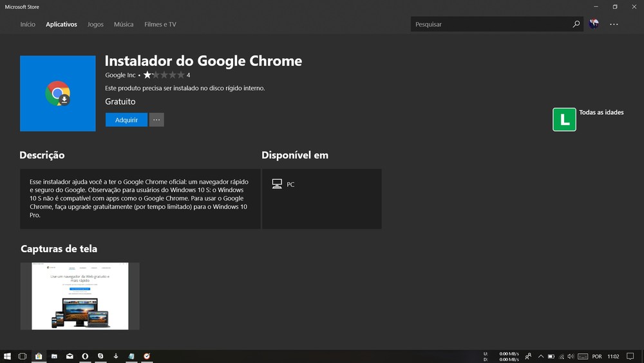Click the Microsoft Store taskbar icon
The height and width of the screenshot is (363, 644).
click(39, 356)
